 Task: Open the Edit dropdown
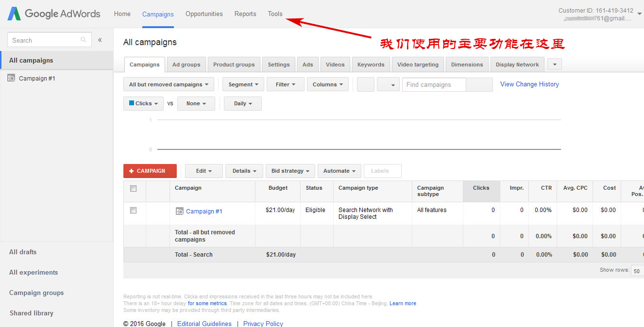[204, 171]
